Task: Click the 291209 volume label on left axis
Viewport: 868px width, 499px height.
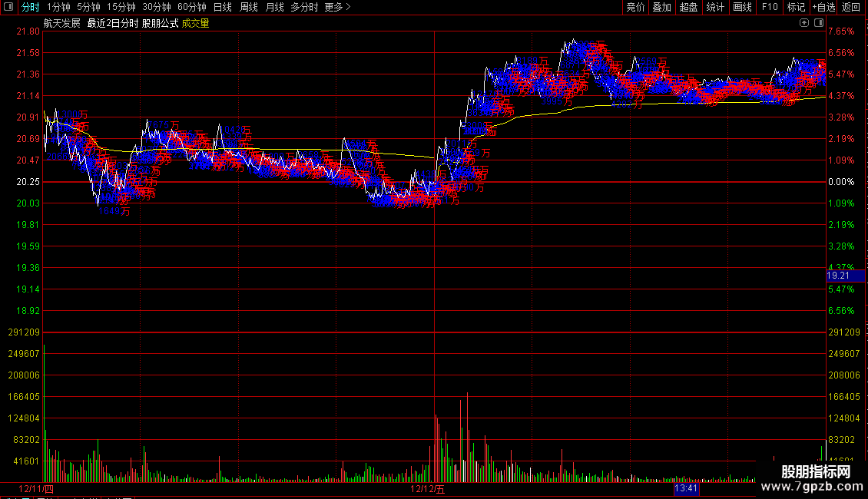Action: (24, 332)
